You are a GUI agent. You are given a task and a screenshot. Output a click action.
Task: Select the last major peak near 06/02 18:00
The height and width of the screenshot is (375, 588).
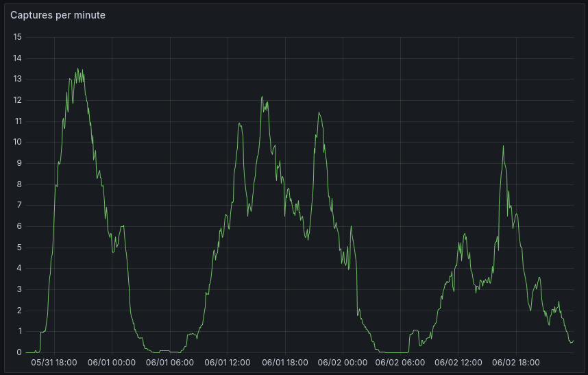[503, 145]
